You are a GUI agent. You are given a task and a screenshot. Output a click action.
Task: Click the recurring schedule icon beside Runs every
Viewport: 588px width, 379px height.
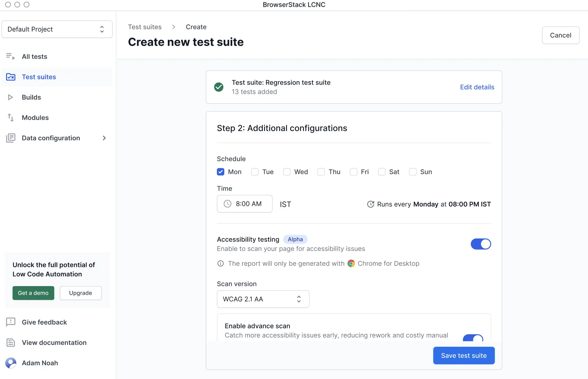tap(371, 204)
